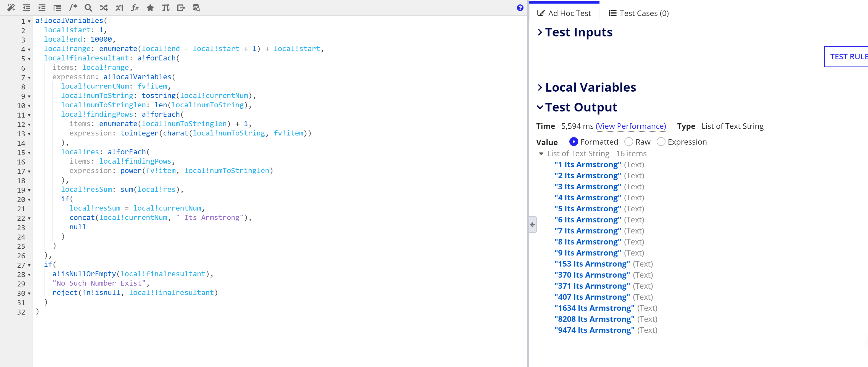
Task: Click the pi constants icon
Action: coord(165,8)
